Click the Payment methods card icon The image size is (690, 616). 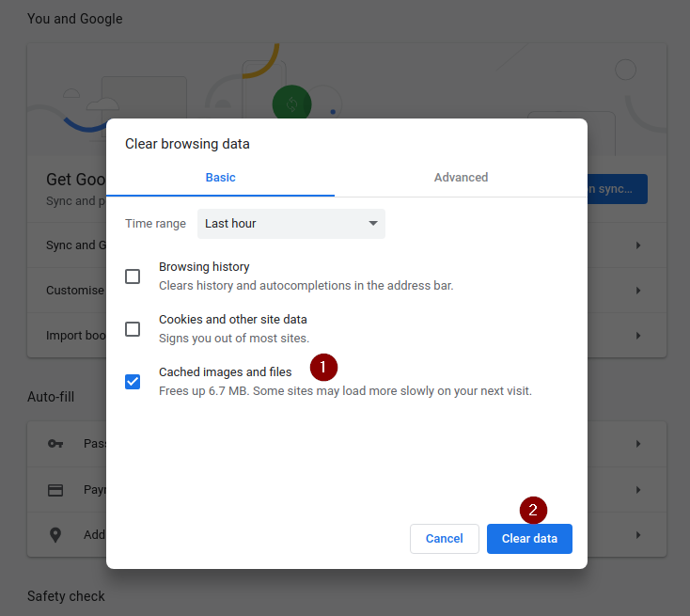[x=55, y=490]
